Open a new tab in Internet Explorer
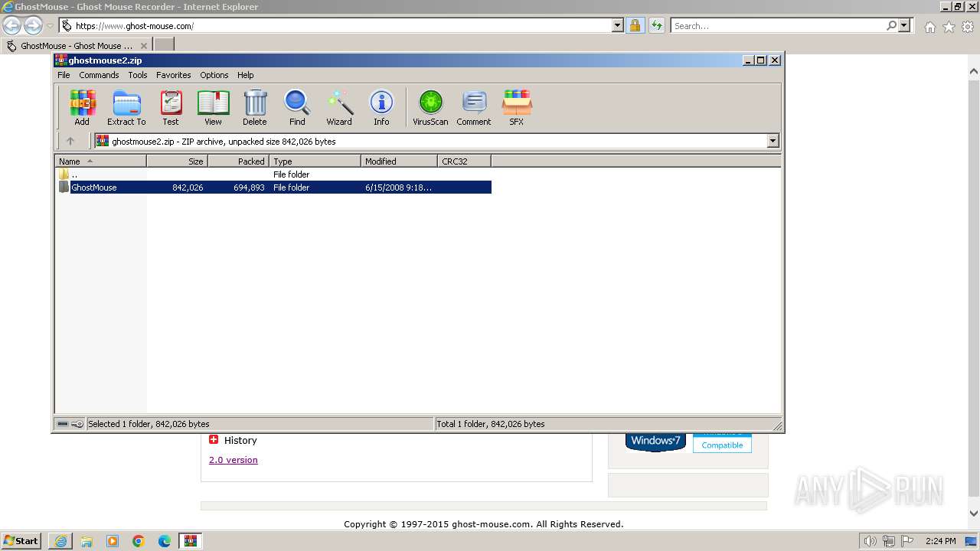The height and width of the screenshot is (551, 980). [165, 45]
